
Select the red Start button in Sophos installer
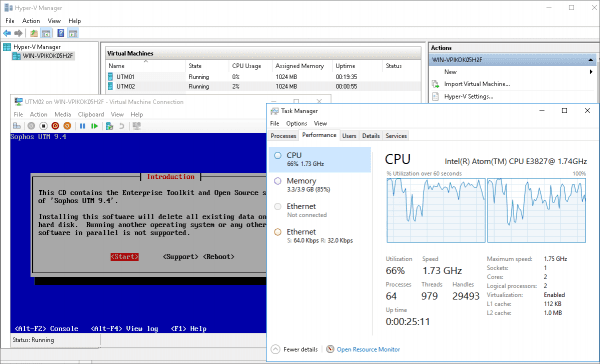125,256
